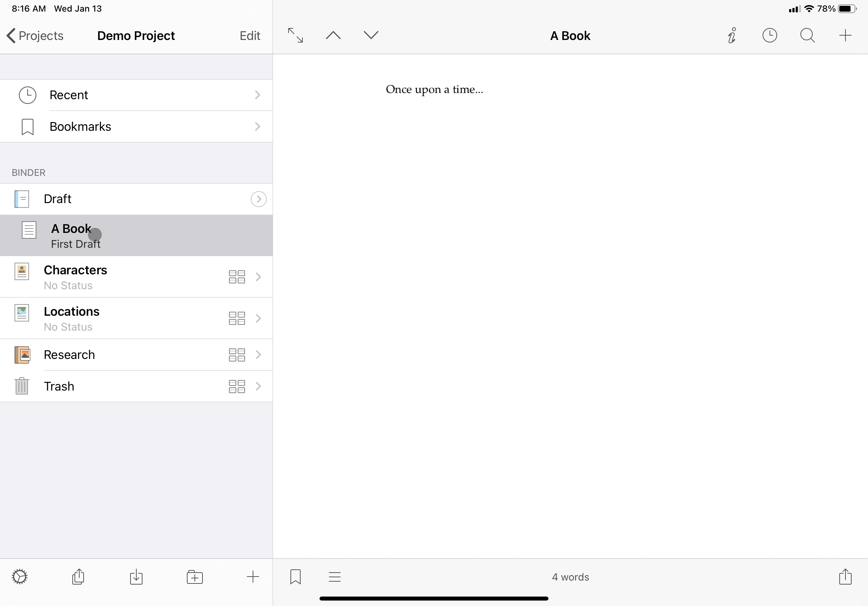Go back to Projects
The height and width of the screenshot is (606, 868).
click(35, 36)
